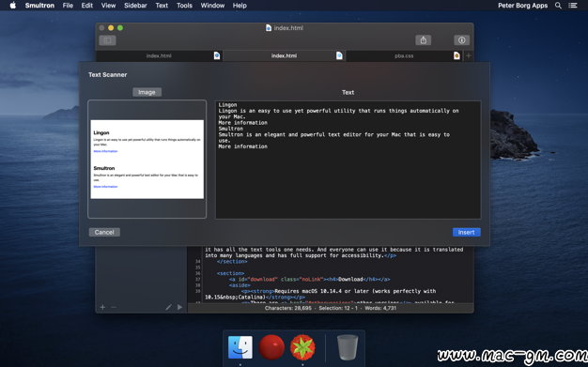Click the Characters count in status bar
Image resolution: width=588 pixels, height=367 pixels.
pos(288,308)
